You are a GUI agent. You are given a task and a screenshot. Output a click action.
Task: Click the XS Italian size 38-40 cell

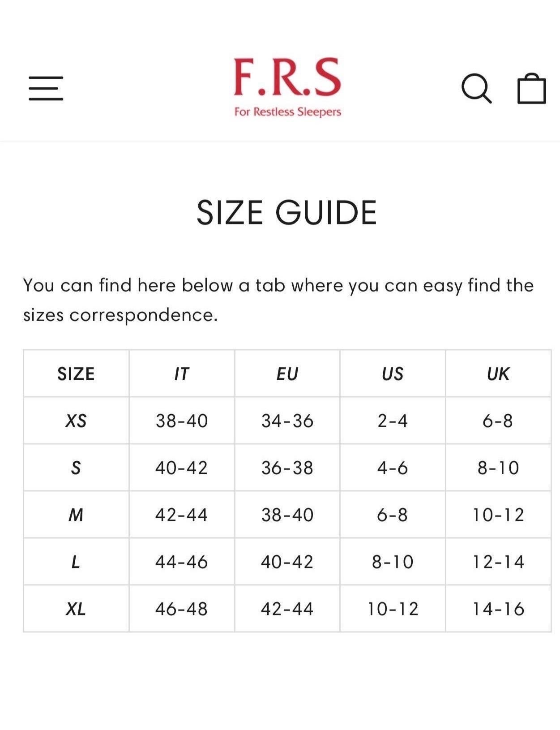coord(182,421)
